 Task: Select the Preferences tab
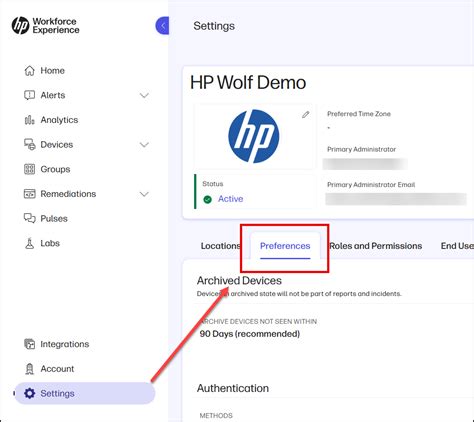point(285,246)
